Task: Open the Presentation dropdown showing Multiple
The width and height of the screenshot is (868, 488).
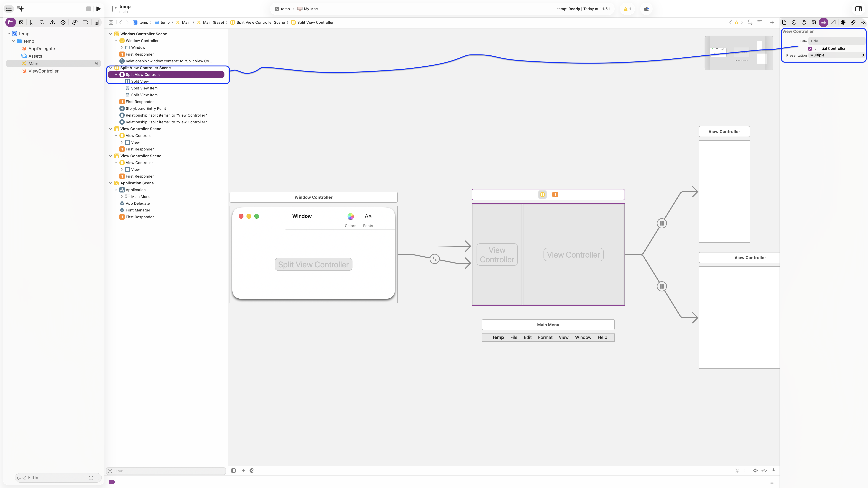Action: 837,55
